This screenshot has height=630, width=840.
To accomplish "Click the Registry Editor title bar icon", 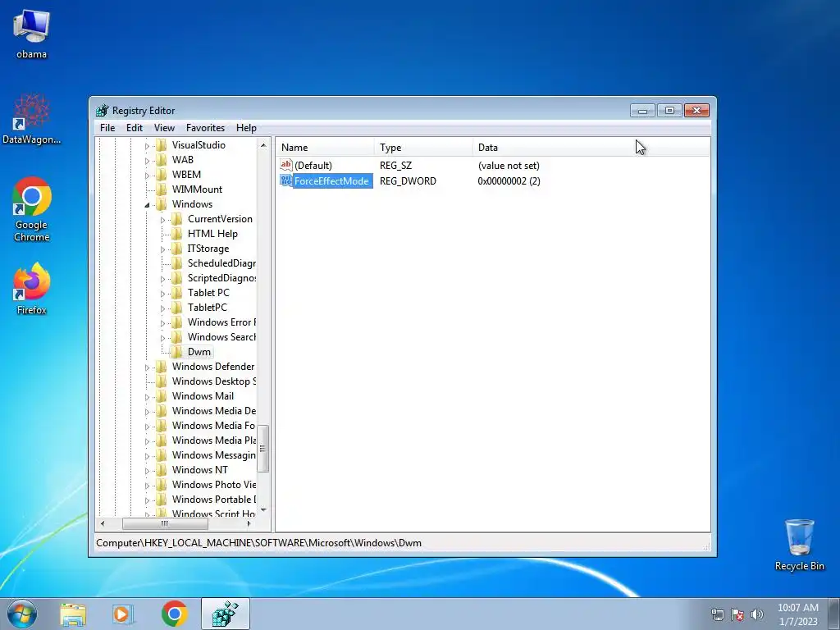I will coord(102,111).
